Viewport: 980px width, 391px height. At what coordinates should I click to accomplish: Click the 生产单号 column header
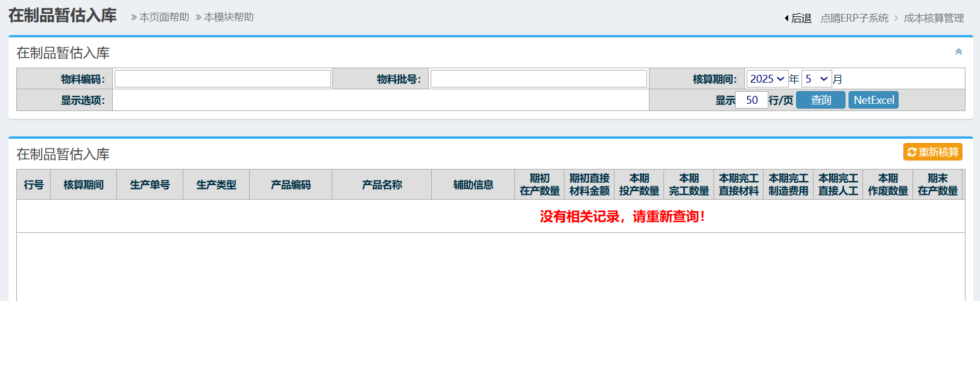(150, 185)
